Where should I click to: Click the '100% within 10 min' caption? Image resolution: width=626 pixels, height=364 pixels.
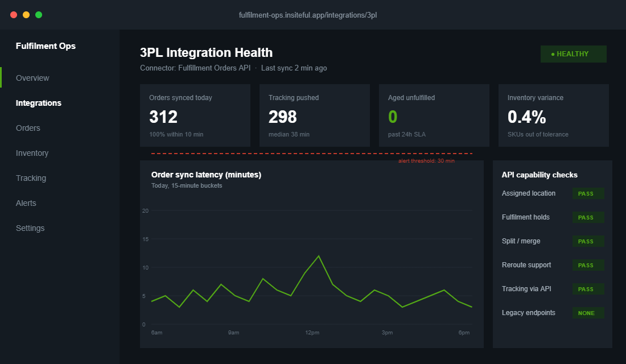pos(176,134)
